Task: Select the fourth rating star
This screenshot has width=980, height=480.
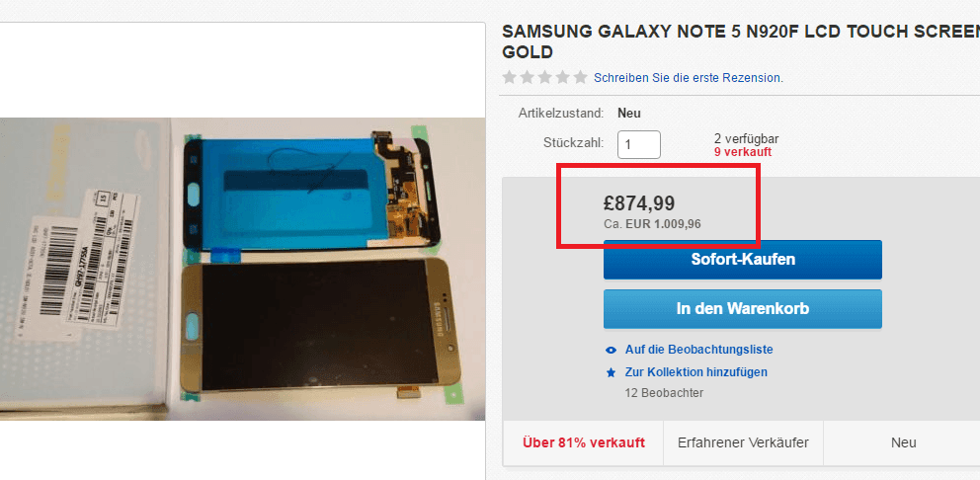Action: pos(562,77)
